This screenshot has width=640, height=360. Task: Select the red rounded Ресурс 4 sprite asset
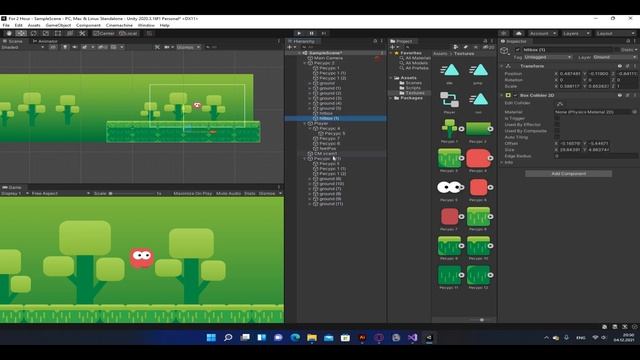478,161
